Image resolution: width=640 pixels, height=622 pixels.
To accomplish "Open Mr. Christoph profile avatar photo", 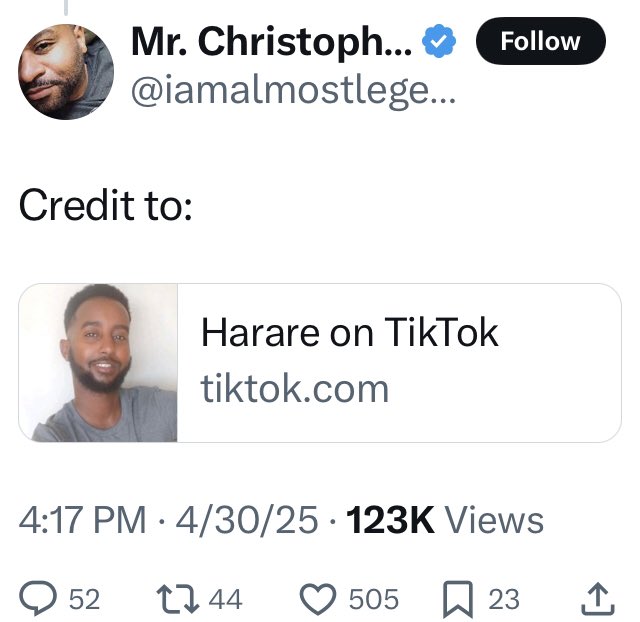I will (66, 72).
